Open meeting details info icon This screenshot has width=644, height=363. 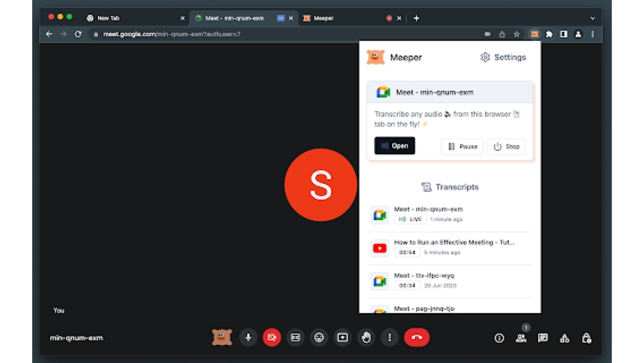coord(499,338)
